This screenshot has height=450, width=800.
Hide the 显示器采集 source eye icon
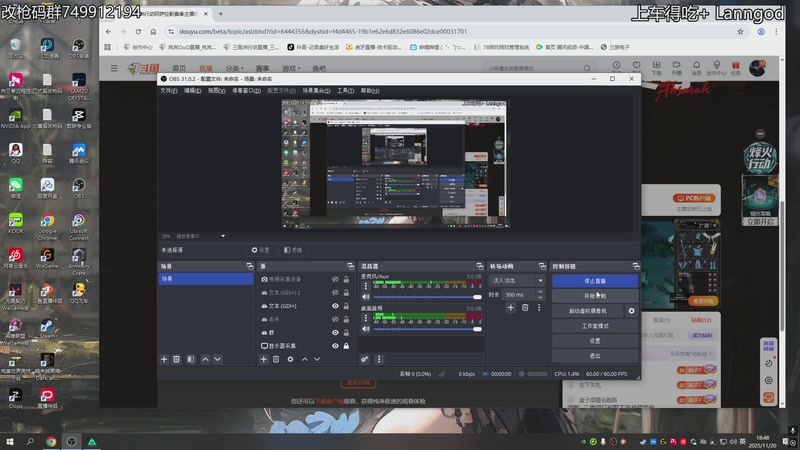(335, 346)
